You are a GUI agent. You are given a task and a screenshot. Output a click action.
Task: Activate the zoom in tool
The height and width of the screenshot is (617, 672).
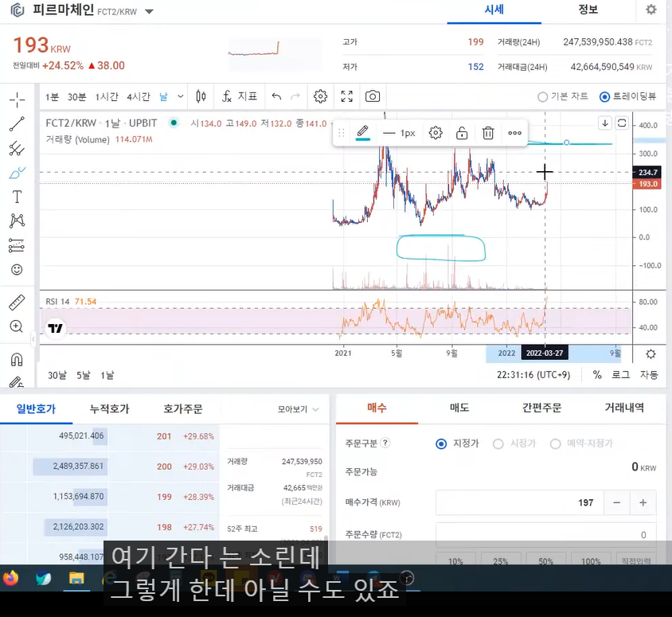pyautogui.click(x=17, y=326)
